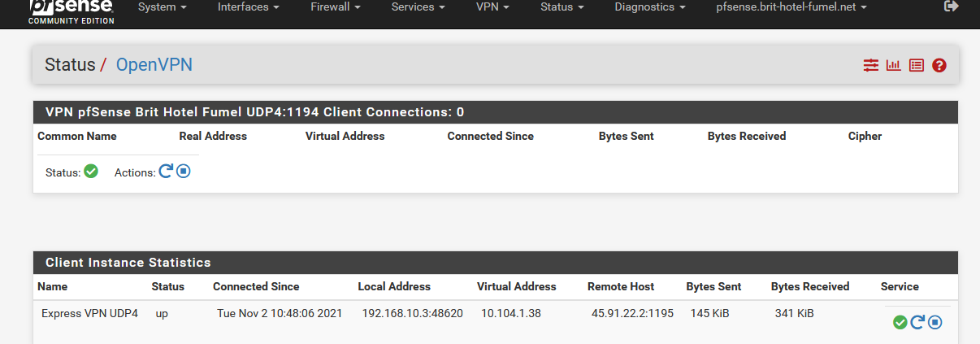Open Related settings sliders icon

pos(871,65)
